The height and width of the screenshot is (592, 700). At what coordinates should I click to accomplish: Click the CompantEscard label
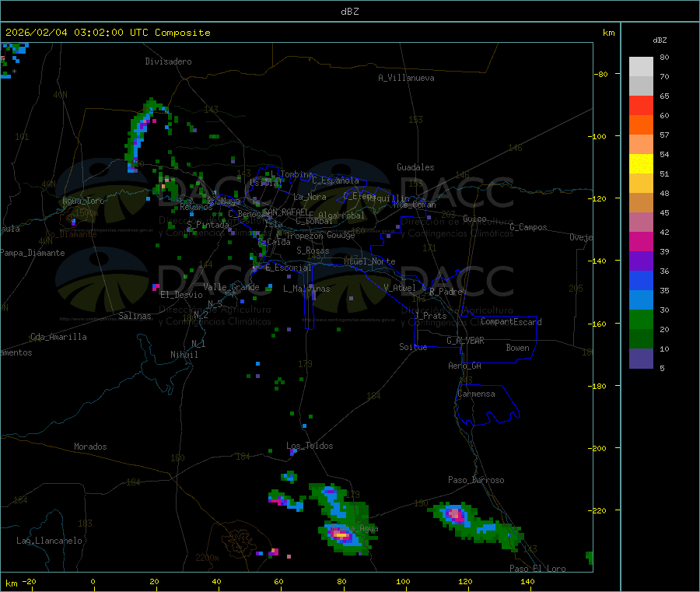tap(511, 321)
